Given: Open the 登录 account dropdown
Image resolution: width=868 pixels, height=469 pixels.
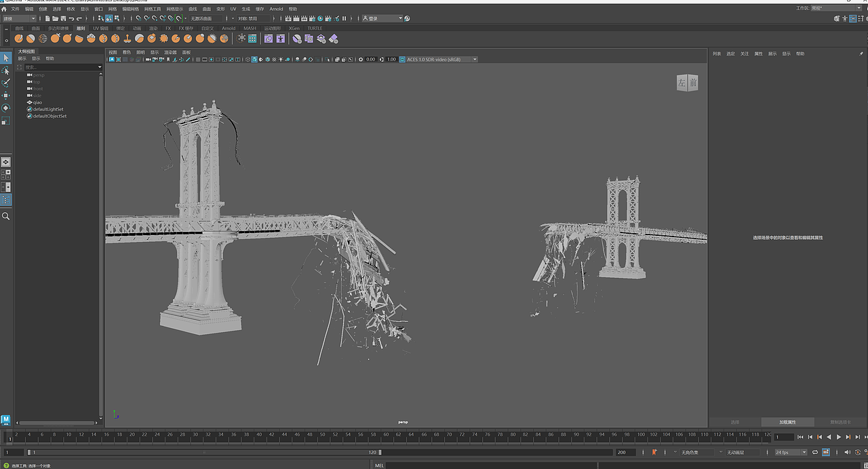Looking at the screenshot, I should pyautogui.click(x=382, y=18).
